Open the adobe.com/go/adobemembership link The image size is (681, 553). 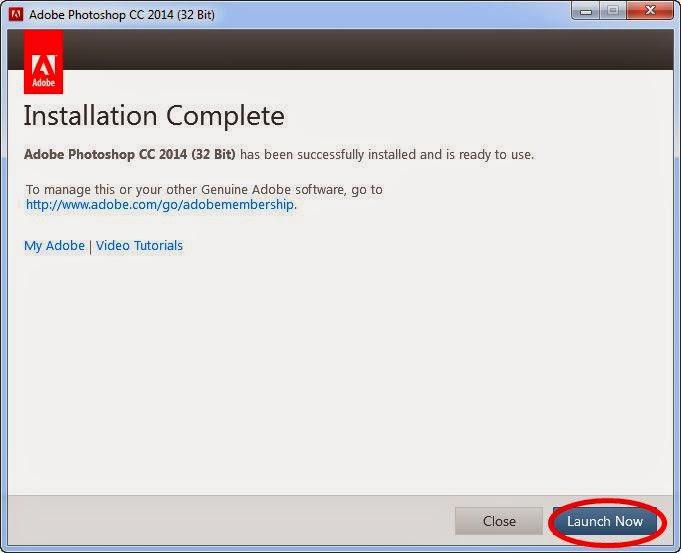coord(160,204)
